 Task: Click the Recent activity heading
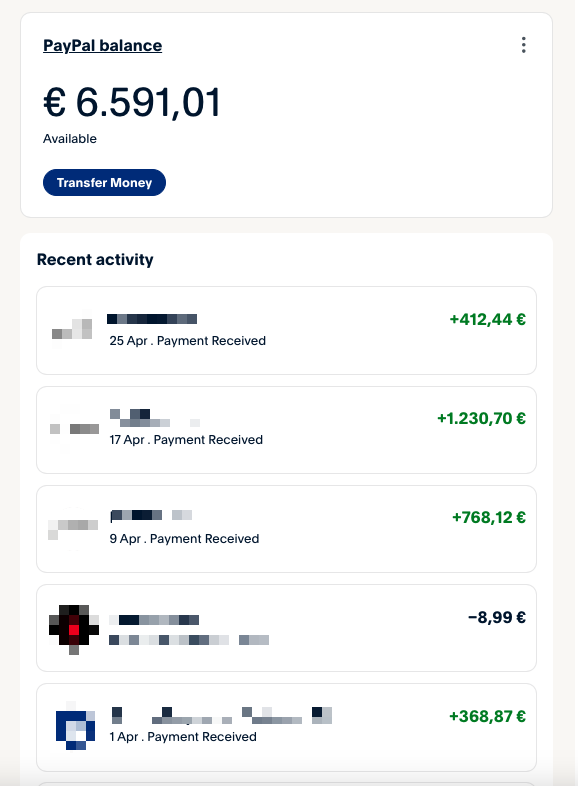(95, 260)
